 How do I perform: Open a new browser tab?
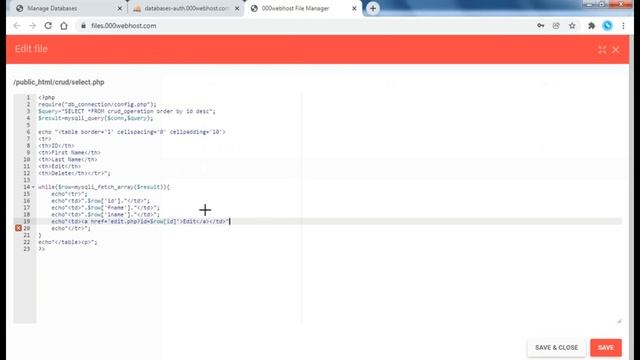click(x=373, y=8)
